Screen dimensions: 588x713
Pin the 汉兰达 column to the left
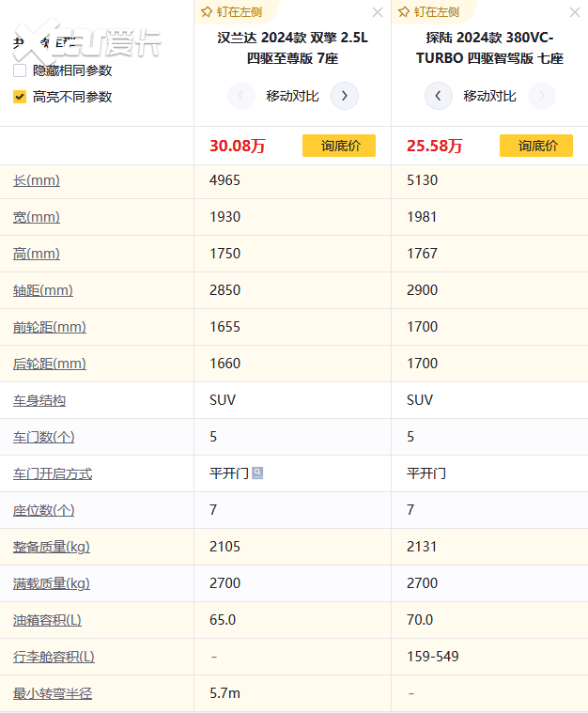[x=231, y=12]
